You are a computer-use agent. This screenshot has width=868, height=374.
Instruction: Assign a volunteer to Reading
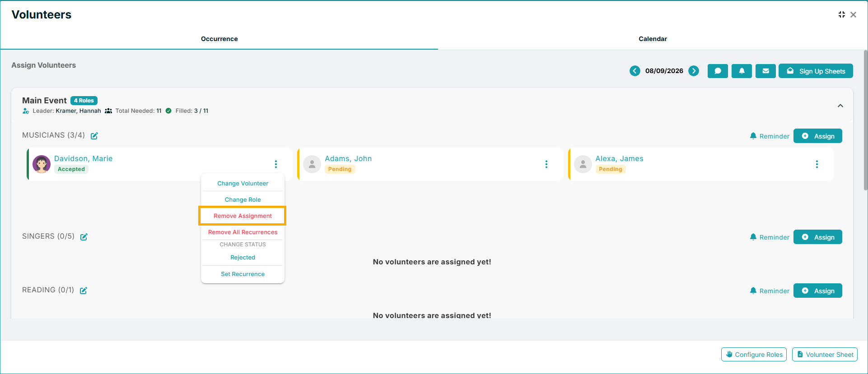[818, 291]
